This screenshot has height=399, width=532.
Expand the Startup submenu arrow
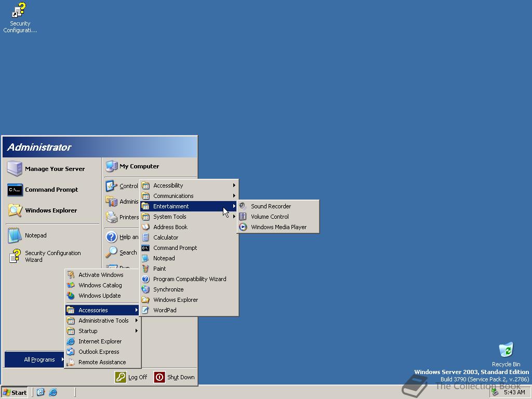(x=137, y=331)
